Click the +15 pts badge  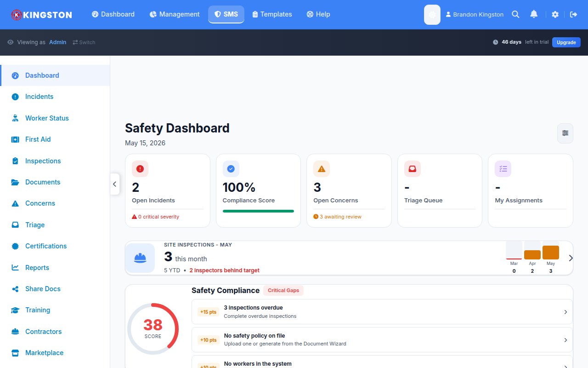[x=208, y=312]
